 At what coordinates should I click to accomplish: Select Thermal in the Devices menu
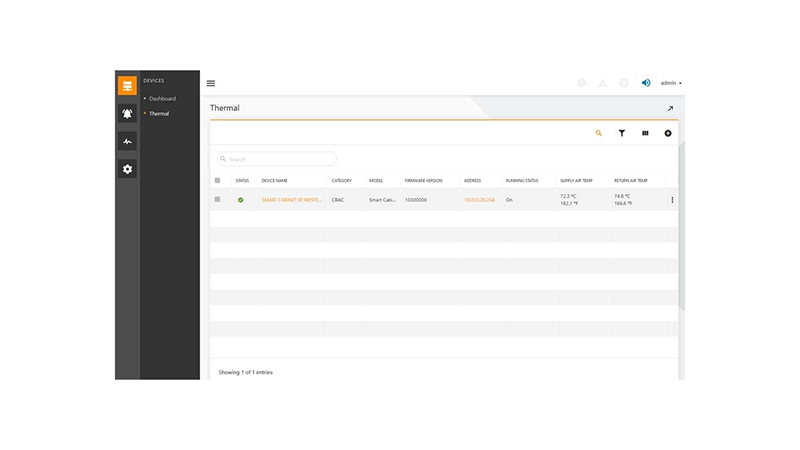159,114
